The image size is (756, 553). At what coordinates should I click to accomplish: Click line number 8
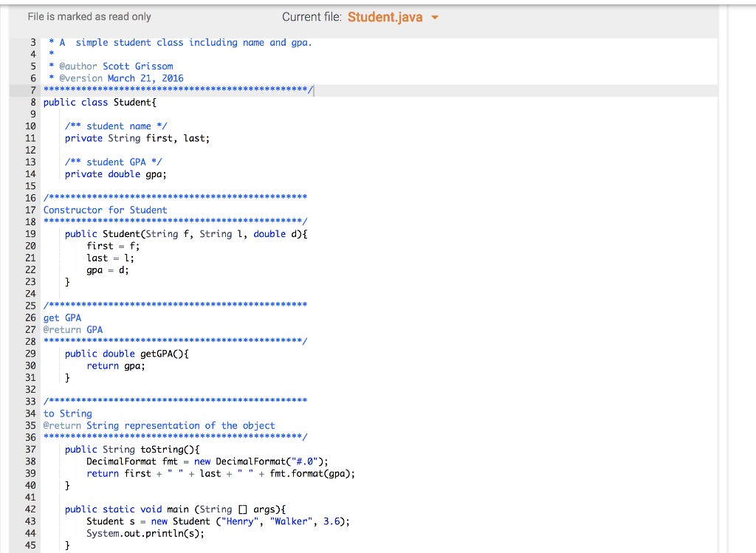[x=31, y=102]
